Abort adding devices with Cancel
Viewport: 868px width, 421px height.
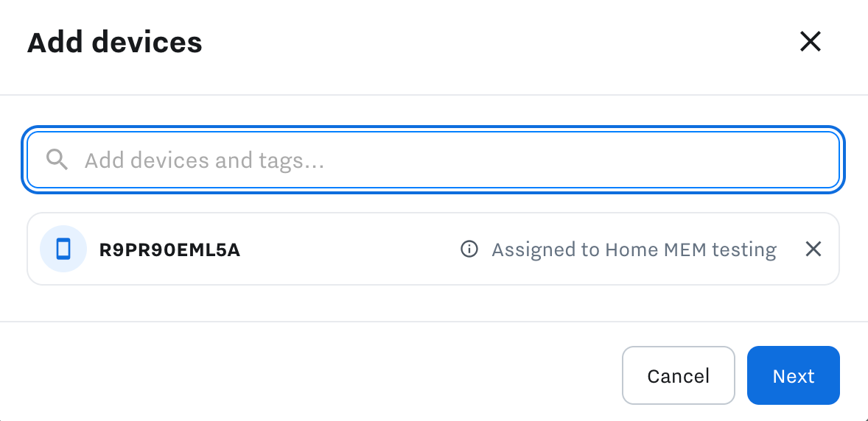click(678, 375)
